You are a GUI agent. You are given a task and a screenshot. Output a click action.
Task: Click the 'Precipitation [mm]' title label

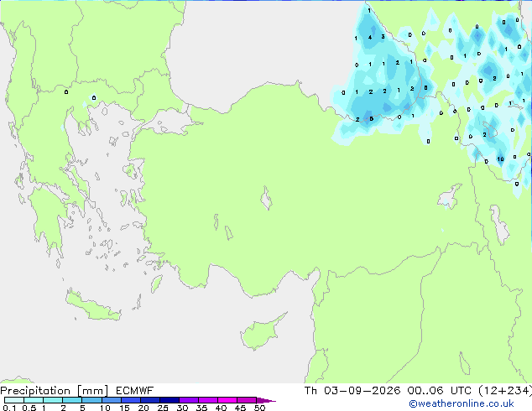55,391
